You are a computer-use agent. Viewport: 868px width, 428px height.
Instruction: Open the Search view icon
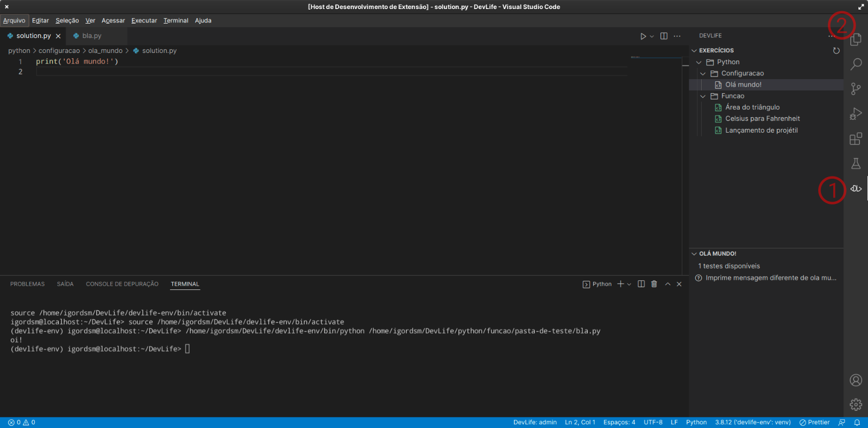tap(856, 64)
